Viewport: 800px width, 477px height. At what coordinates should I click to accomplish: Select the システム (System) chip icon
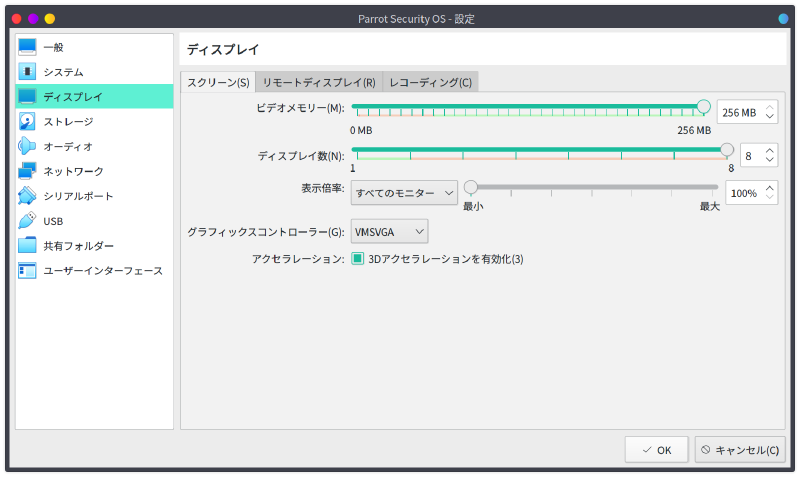[x=27, y=72]
